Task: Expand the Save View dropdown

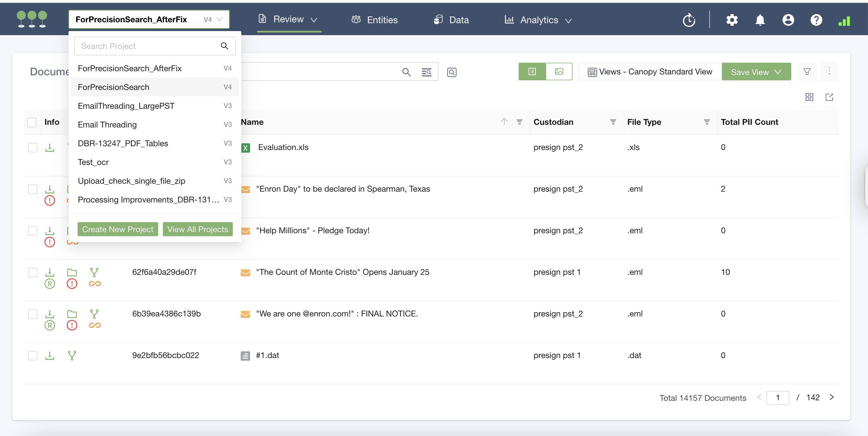Action: coord(778,72)
